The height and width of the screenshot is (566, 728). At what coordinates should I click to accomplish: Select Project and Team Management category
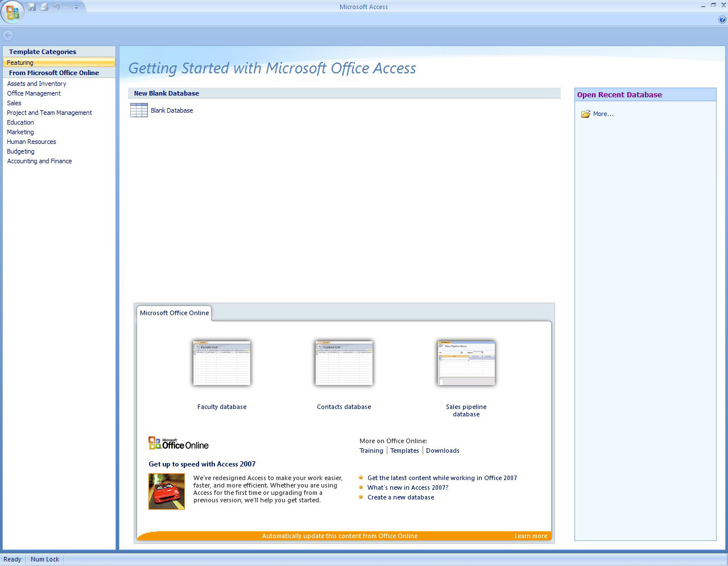[49, 113]
